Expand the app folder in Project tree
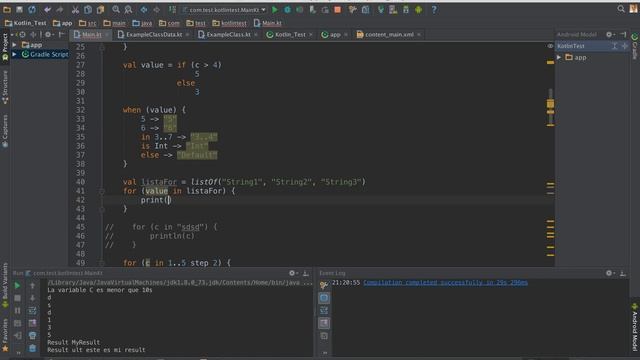 click(15, 45)
